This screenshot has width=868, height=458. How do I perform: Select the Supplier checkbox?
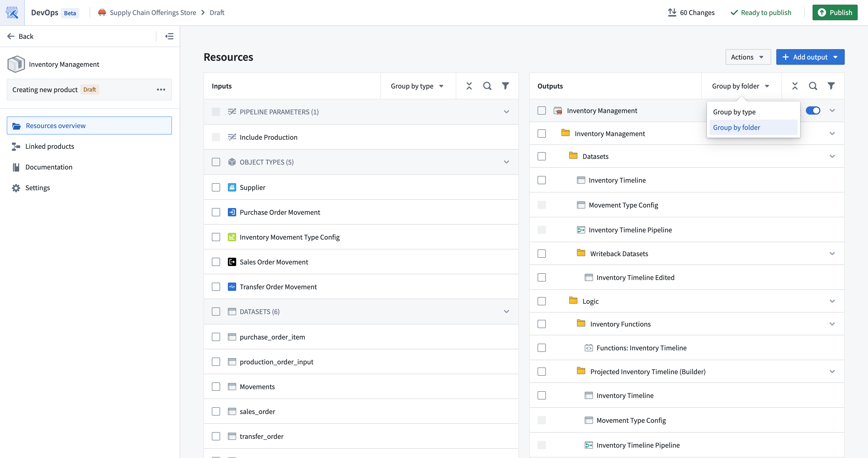(x=216, y=187)
